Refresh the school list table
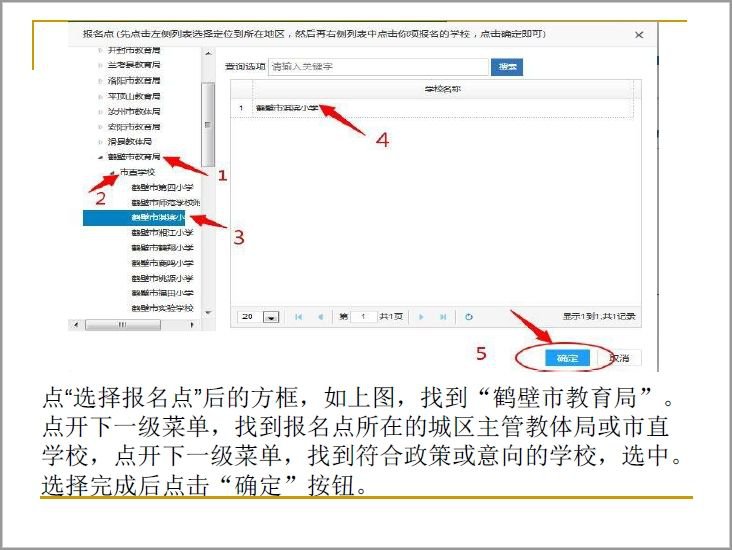This screenshot has height=550, width=732. (469, 317)
